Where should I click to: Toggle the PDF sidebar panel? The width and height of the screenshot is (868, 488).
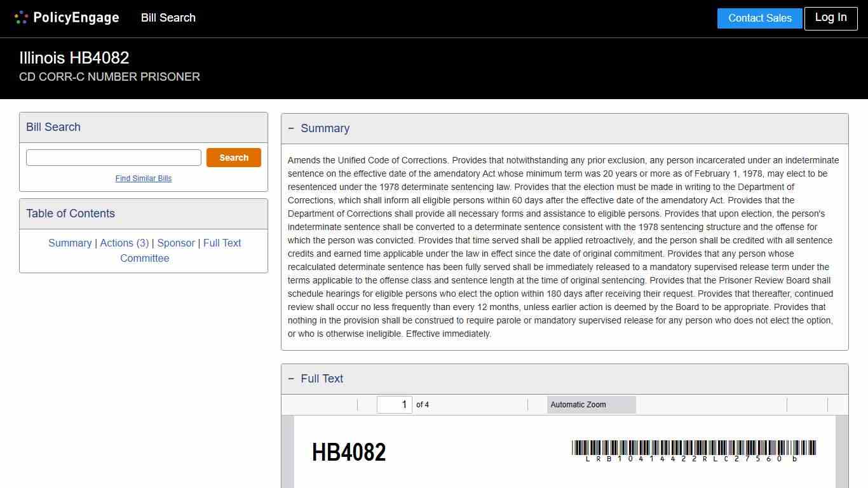click(x=291, y=405)
